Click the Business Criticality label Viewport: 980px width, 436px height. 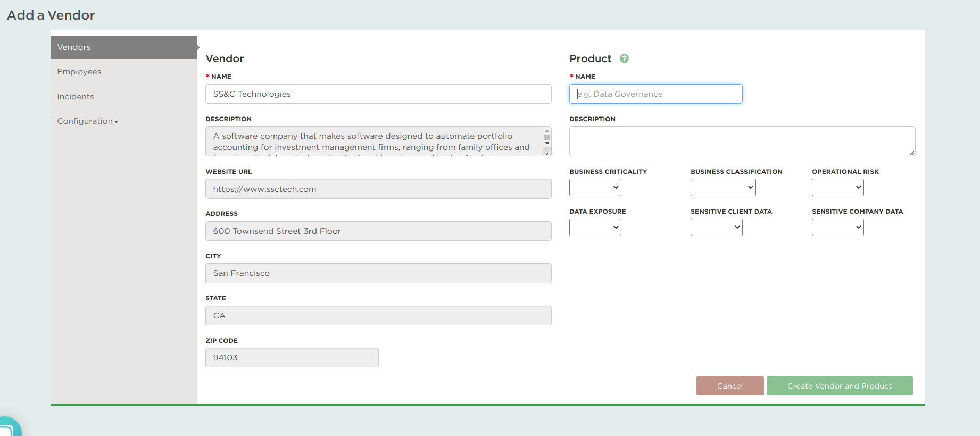click(608, 172)
